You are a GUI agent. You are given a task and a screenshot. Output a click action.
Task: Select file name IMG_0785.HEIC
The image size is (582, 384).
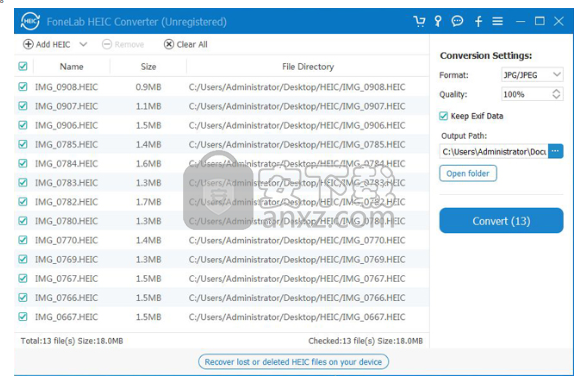point(66,145)
